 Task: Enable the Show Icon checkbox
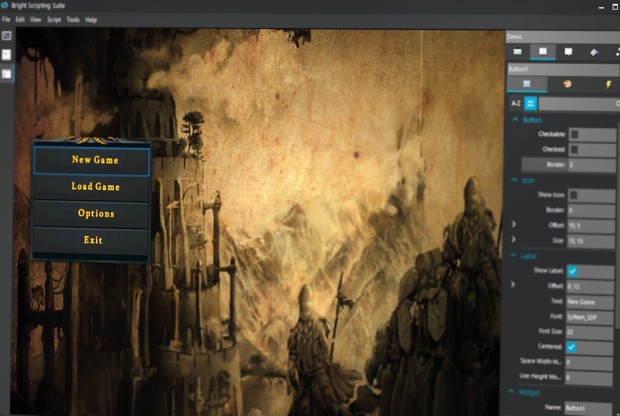[x=574, y=195]
